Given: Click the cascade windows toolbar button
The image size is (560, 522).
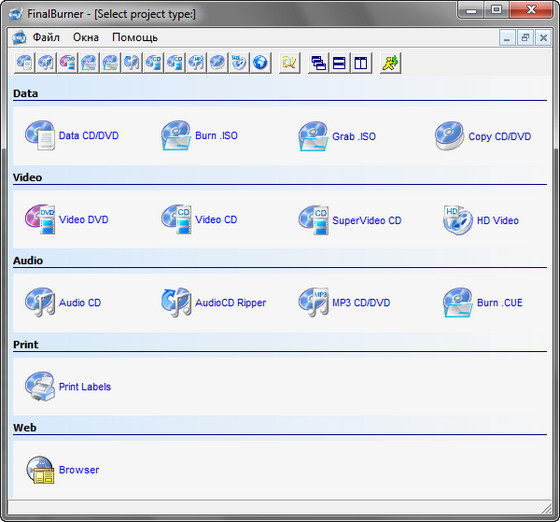Looking at the screenshot, I should 318,63.
